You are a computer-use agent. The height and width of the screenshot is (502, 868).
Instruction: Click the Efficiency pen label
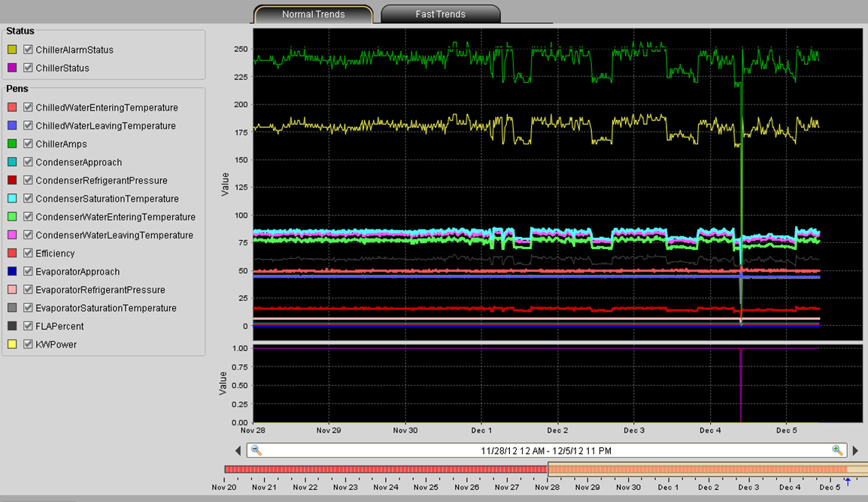[55, 254]
